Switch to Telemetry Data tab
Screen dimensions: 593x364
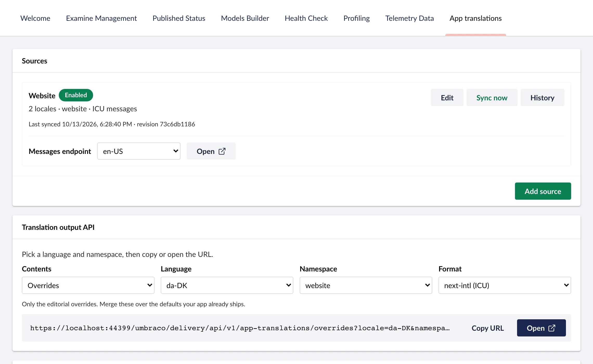tap(410, 18)
